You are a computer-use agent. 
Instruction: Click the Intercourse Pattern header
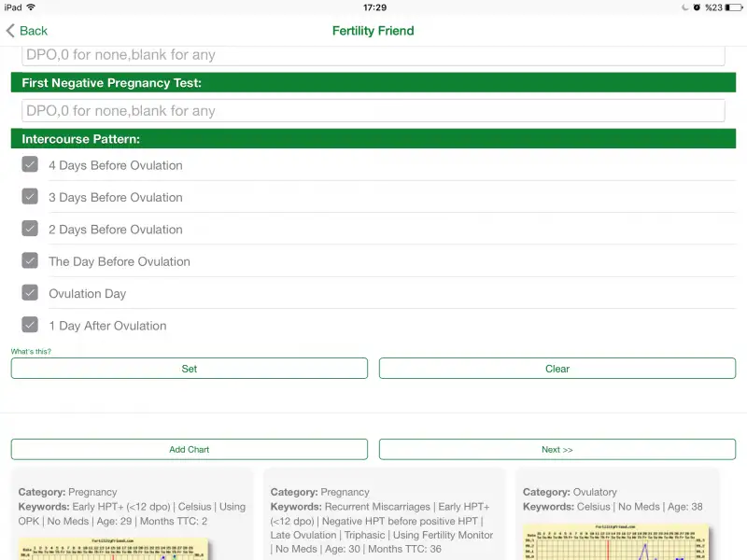pyautogui.click(x=373, y=138)
